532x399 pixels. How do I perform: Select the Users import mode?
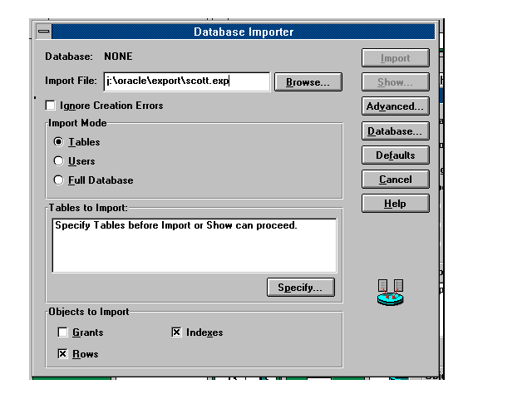pyautogui.click(x=58, y=161)
